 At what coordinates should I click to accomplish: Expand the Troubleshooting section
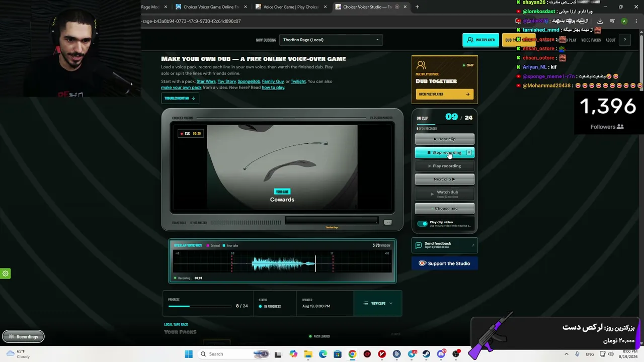180,98
